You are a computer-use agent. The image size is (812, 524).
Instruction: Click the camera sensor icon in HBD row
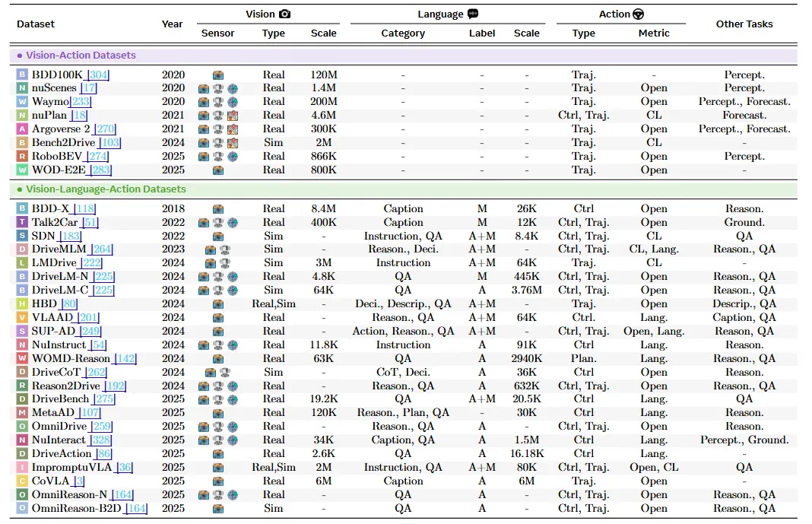[218, 304]
